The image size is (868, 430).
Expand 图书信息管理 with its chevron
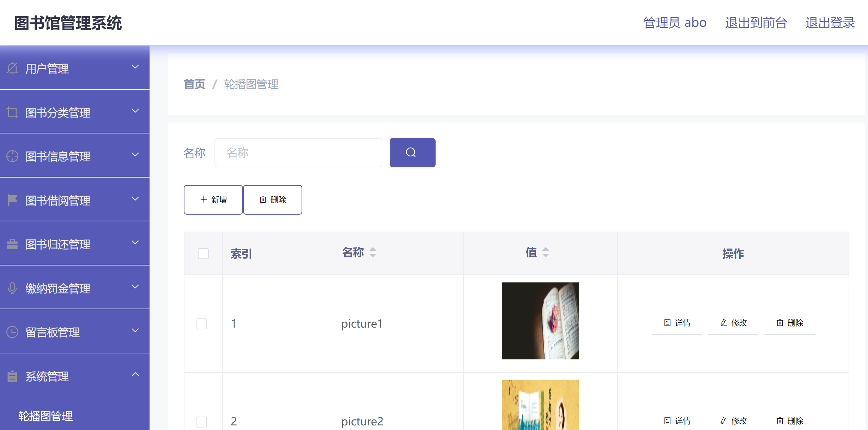pos(135,155)
